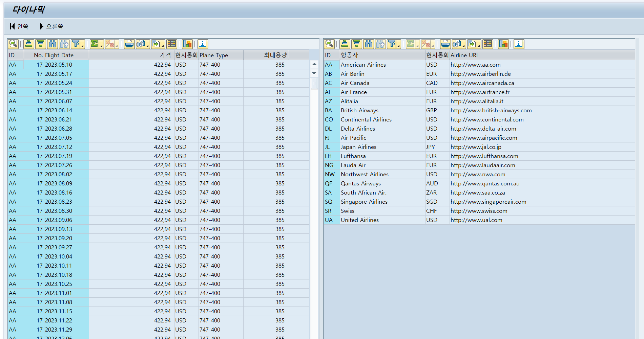
Task: Select the Flight Date column header
Action: click(66, 55)
